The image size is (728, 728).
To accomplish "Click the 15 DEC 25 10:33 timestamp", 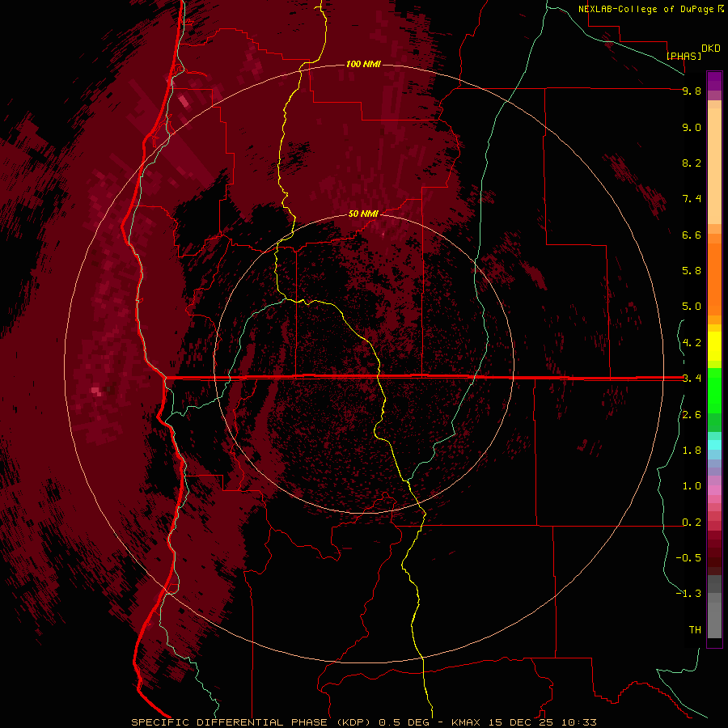I will coord(542,722).
